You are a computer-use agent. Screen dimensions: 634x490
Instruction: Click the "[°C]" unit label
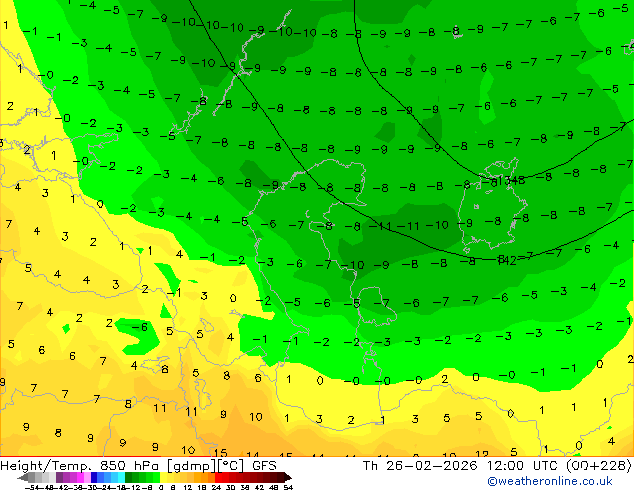point(231,466)
